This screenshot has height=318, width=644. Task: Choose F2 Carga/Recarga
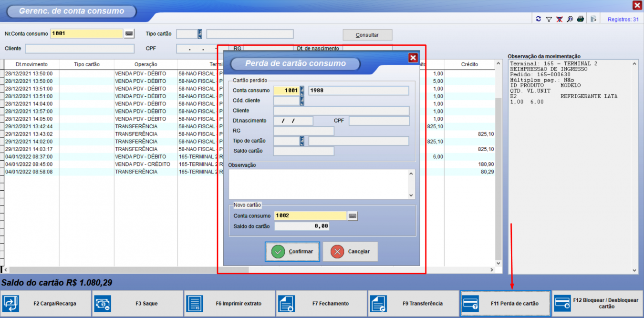tap(46, 303)
